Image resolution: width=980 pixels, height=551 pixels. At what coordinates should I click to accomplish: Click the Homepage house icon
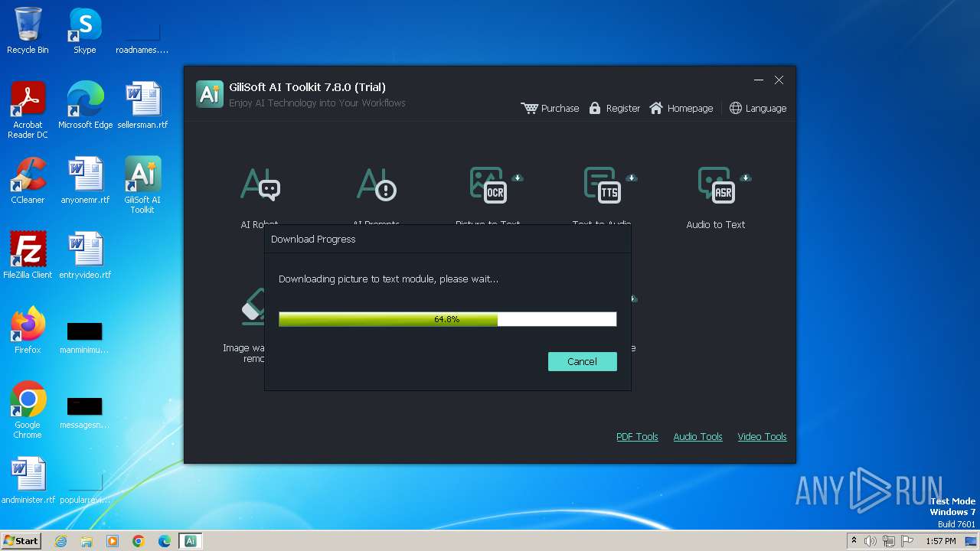656,108
